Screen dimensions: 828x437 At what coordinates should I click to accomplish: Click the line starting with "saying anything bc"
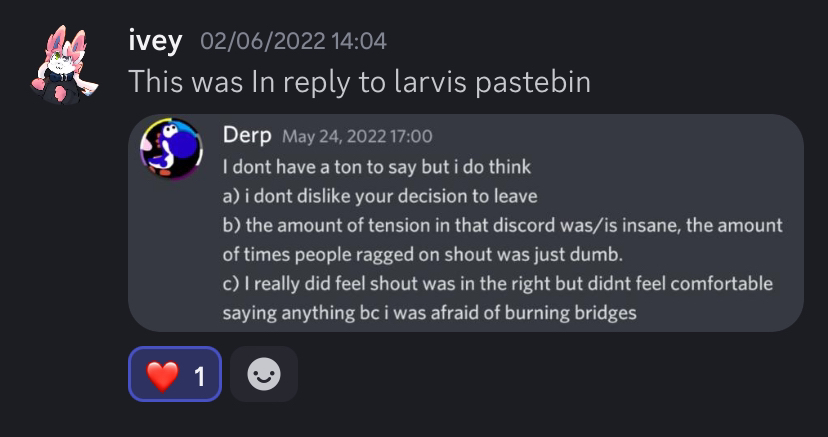428,313
